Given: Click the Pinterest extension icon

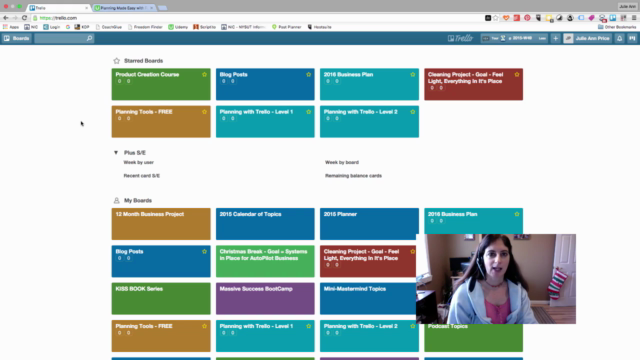Looking at the screenshot, I should click(527, 18).
